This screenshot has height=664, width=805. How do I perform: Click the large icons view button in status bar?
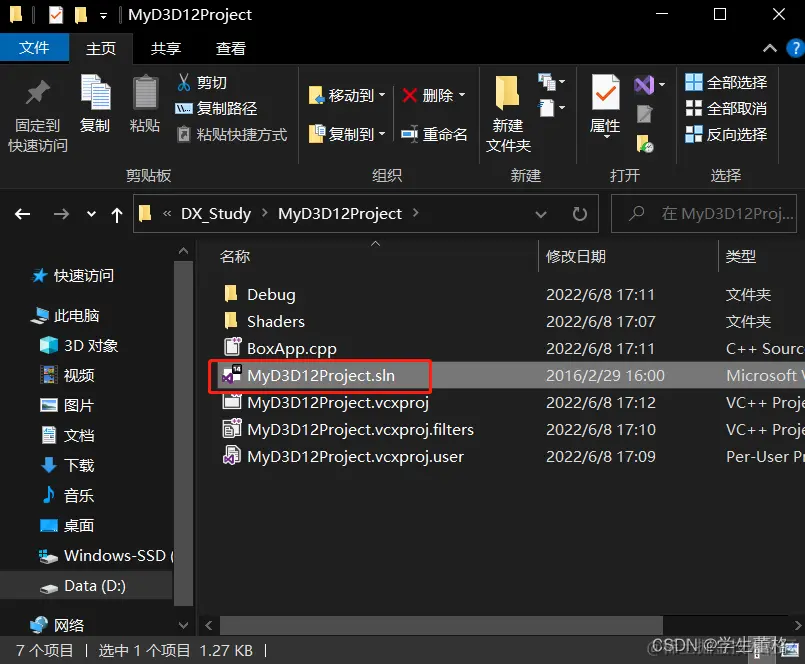pyautogui.click(x=790, y=650)
